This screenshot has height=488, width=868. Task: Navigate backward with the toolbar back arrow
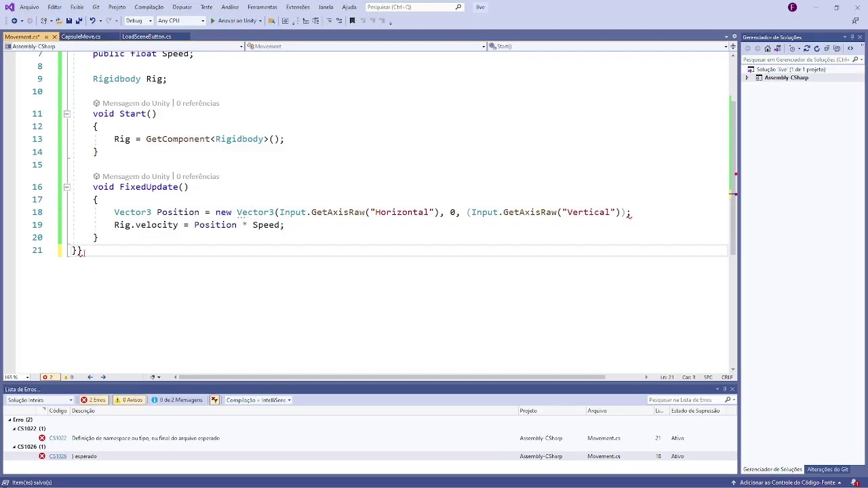pyautogui.click(x=14, y=20)
